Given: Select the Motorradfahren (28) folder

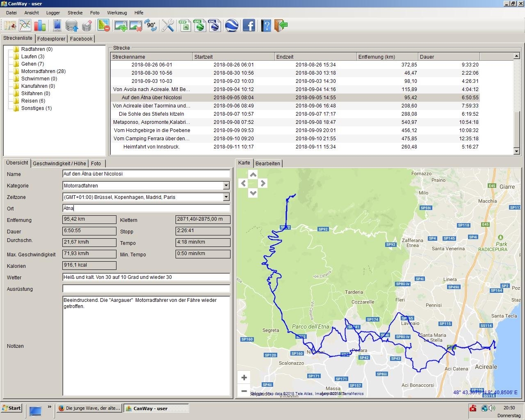Looking at the screenshot, I should click(43, 71).
